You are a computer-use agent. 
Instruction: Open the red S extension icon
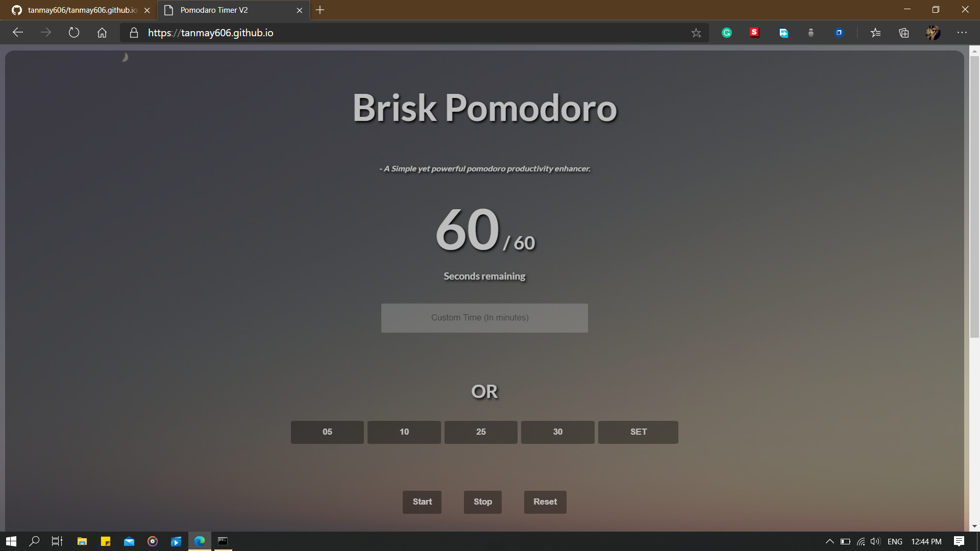pyautogui.click(x=754, y=33)
